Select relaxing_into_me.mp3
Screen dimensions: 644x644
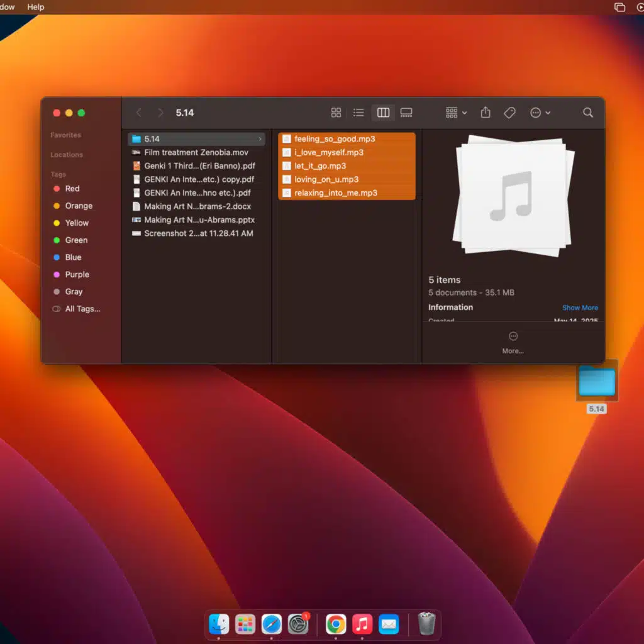click(x=347, y=193)
